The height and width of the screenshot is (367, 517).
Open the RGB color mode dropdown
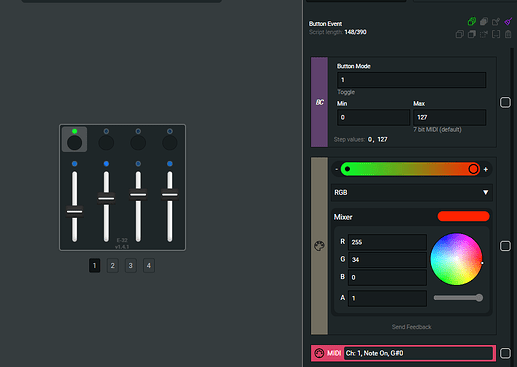(x=412, y=192)
